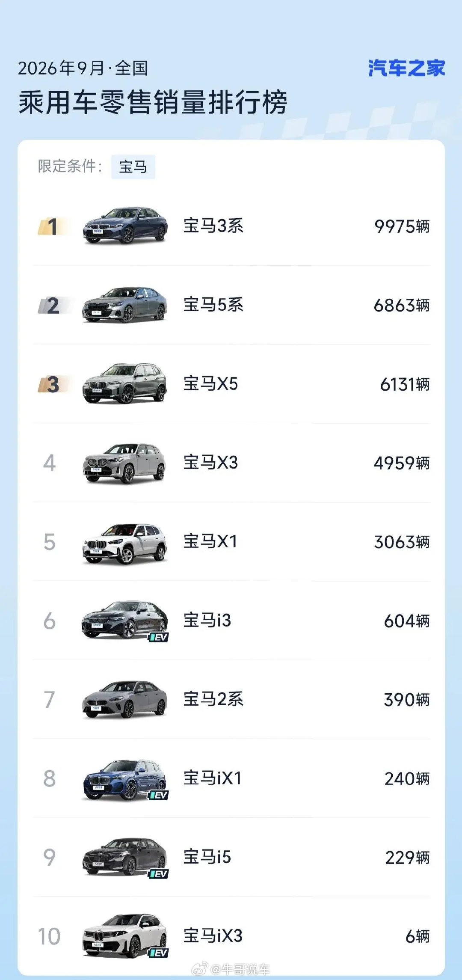The height and width of the screenshot is (980, 462).
Task: Click the rank 1 gold badge
Action: tap(52, 226)
